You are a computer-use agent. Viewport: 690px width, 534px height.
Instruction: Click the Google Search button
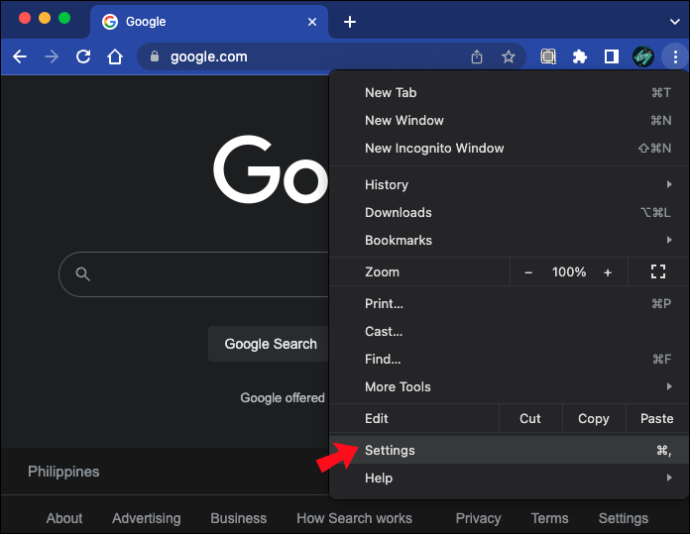(268, 344)
